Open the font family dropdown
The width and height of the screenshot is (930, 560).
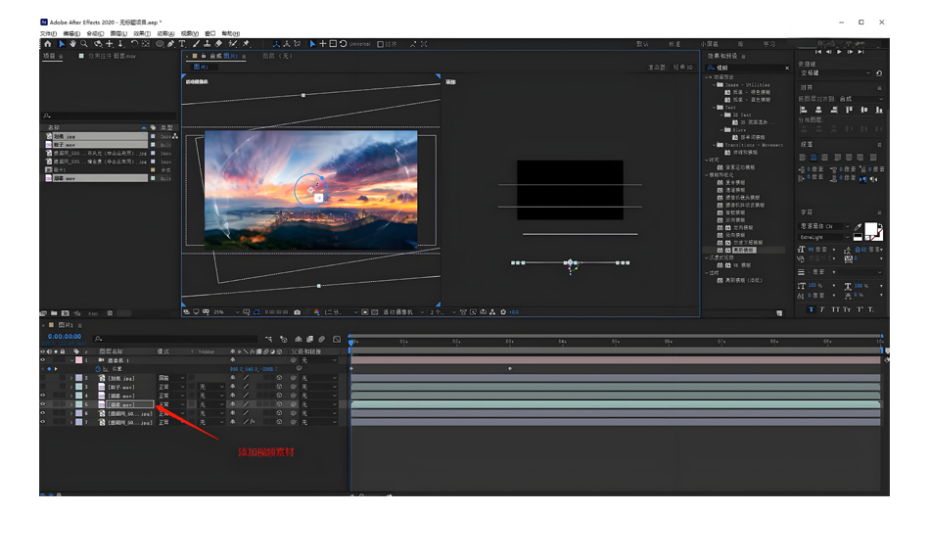(x=825, y=226)
